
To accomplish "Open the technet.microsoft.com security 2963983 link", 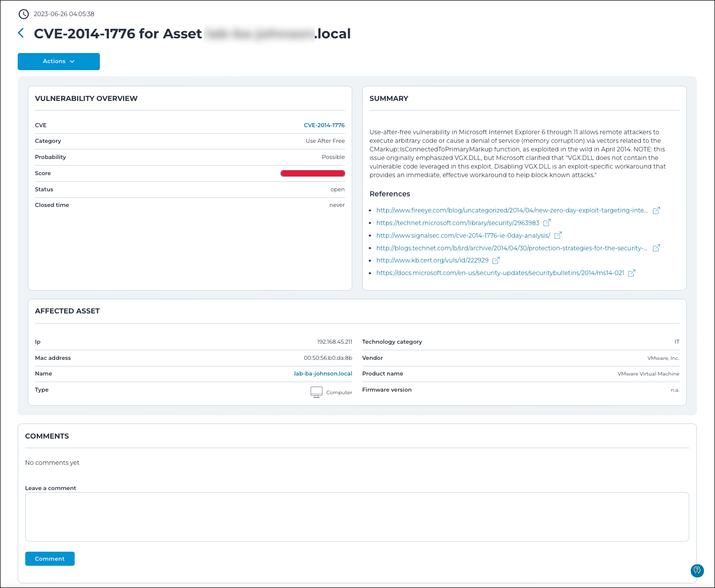I will pos(458,223).
